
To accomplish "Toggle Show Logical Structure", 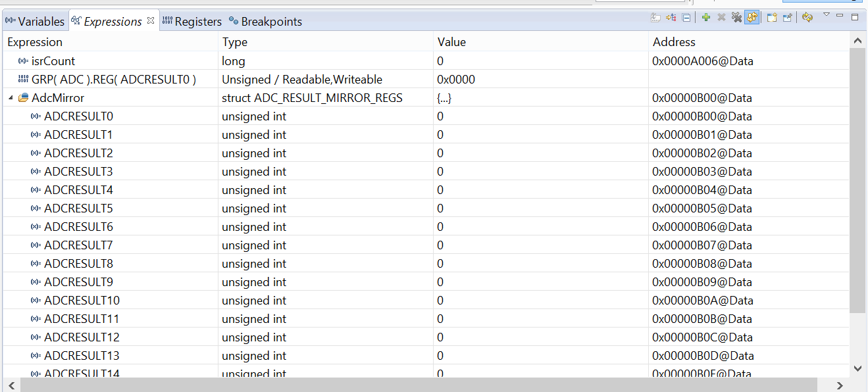I will [671, 18].
